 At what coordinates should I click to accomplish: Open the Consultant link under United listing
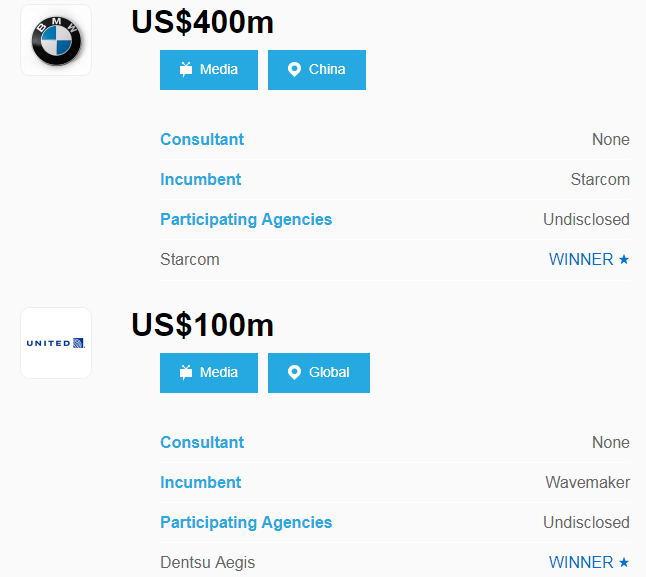pos(202,443)
